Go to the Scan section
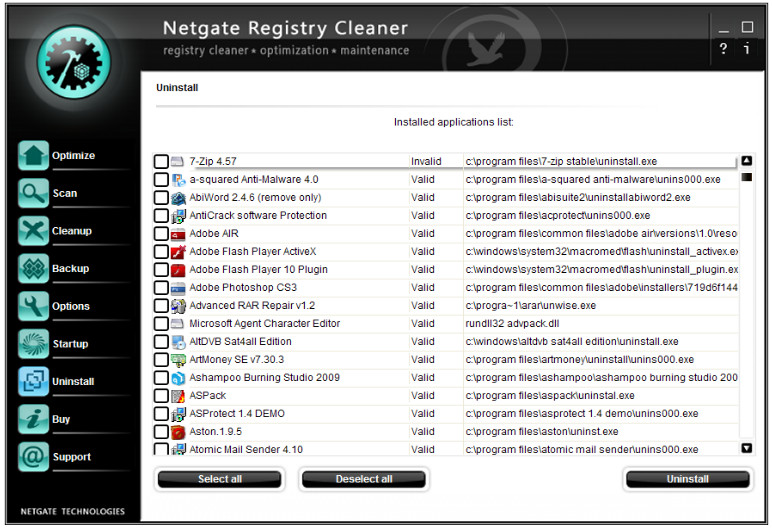This screenshot has height=530, width=772. click(x=65, y=193)
